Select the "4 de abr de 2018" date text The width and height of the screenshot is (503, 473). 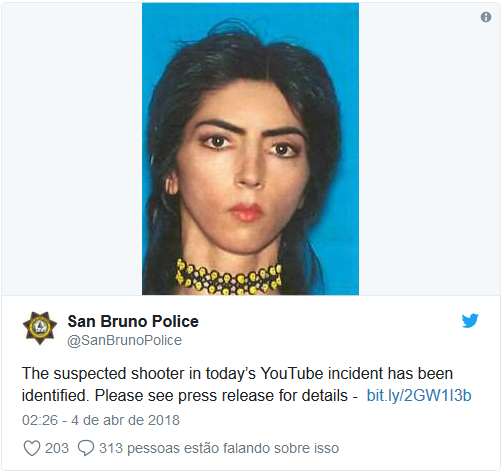(x=125, y=420)
